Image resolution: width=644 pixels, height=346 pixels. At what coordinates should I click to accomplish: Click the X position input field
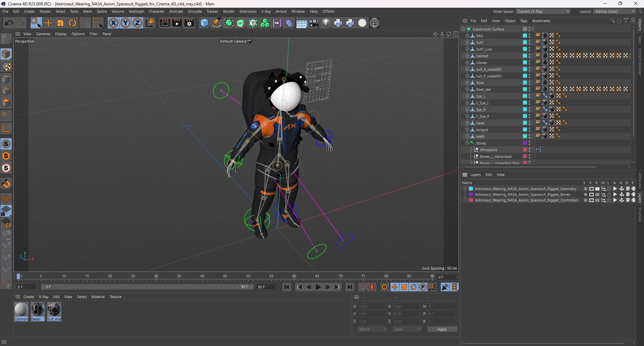pyautogui.click(x=372, y=306)
